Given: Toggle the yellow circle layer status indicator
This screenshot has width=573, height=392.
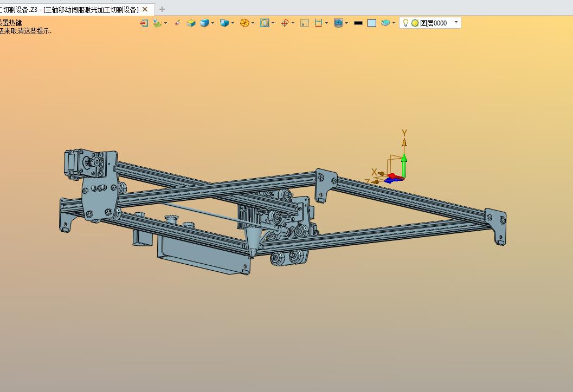Looking at the screenshot, I should coord(415,23).
